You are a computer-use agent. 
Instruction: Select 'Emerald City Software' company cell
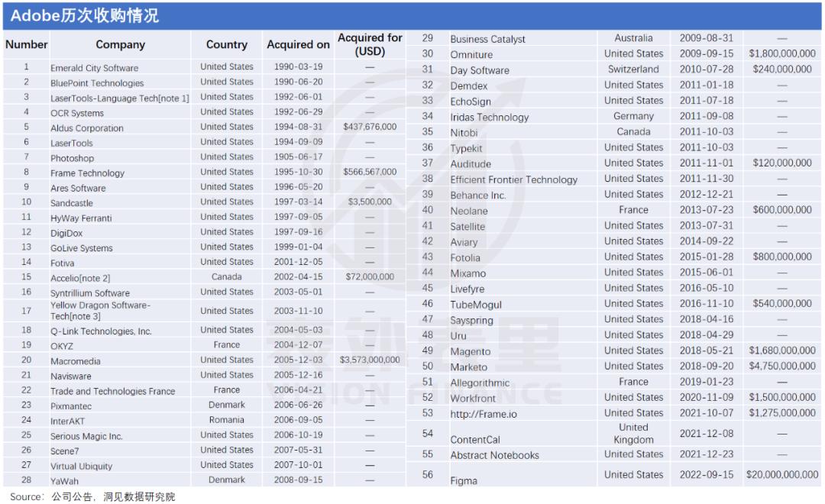(x=94, y=68)
